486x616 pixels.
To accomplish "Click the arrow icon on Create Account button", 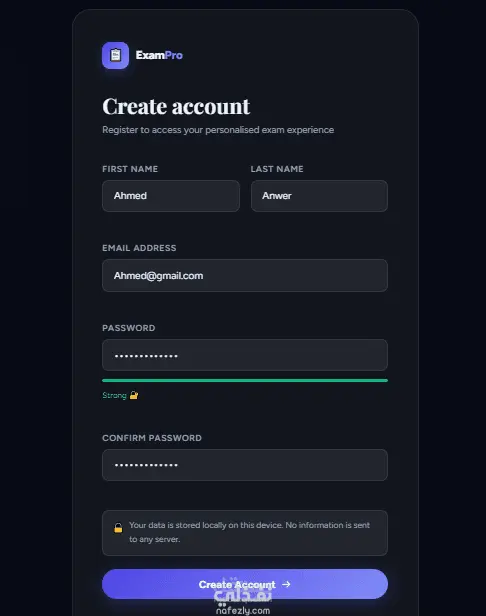I will coord(286,584).
